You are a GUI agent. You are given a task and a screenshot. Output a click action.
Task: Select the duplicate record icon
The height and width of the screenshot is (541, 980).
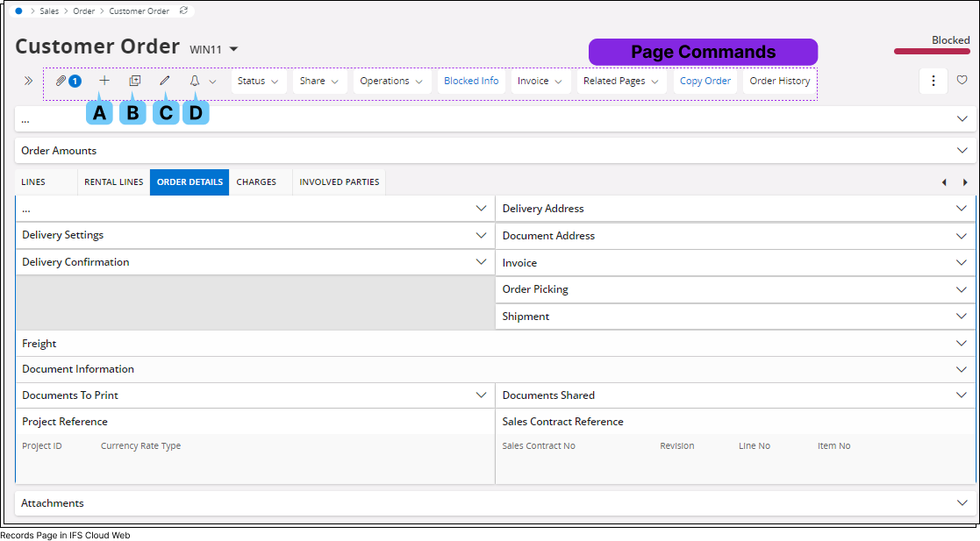point(134,81)
